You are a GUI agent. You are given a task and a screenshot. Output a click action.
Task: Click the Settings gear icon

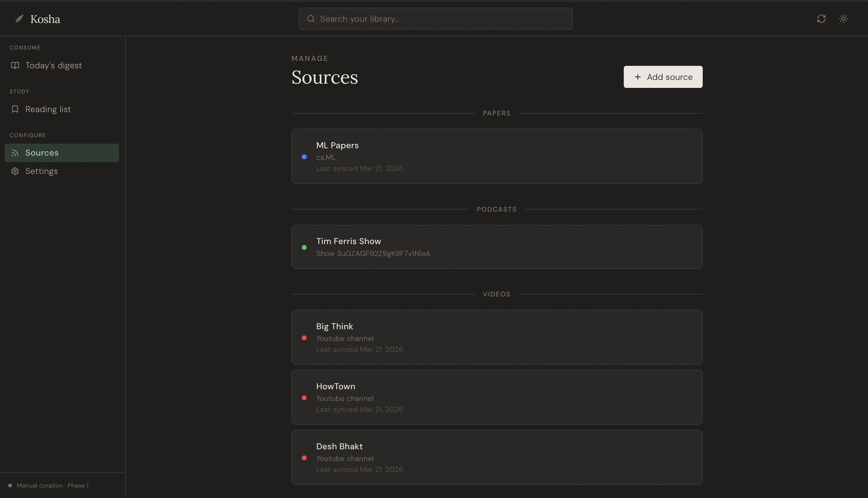point(15,171)
